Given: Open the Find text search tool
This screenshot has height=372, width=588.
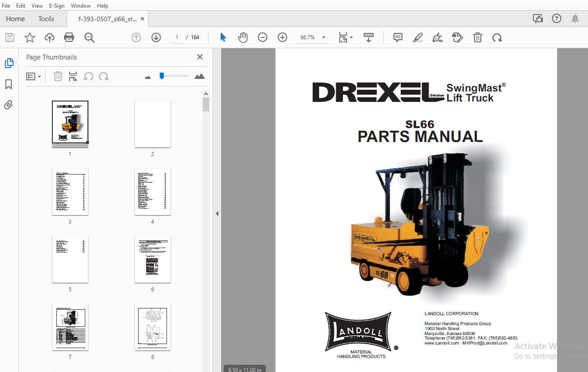Looking at the screenshot, I should [x=89, y=37].
